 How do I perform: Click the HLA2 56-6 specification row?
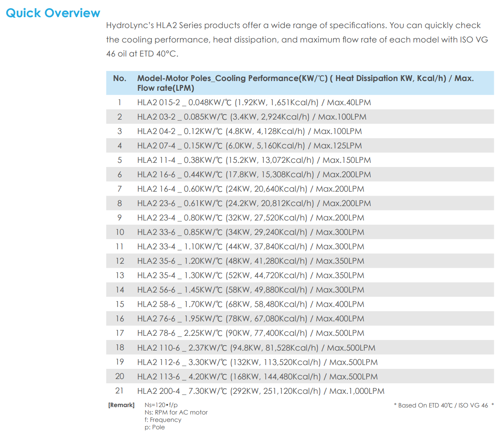(250, 290)
